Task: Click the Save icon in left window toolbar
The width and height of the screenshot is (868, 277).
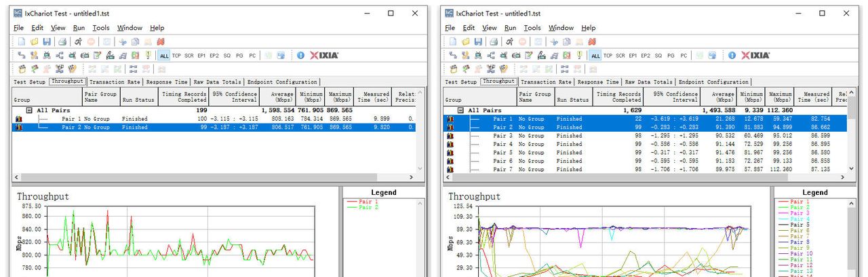Action: [46, 41]
